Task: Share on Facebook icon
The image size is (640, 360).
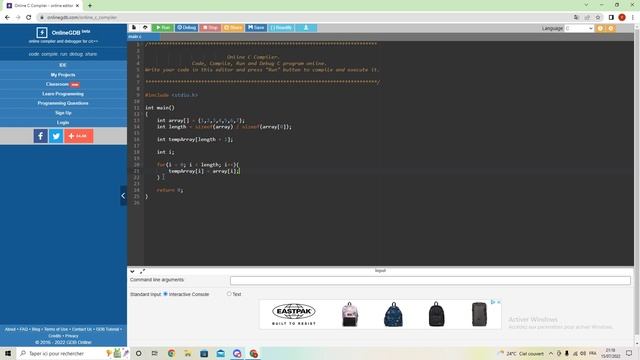Action: [40, 136]
